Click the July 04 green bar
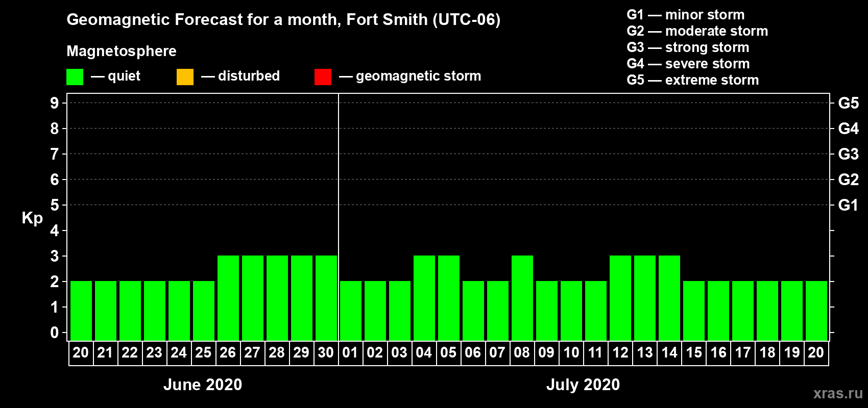 [x=424, y=298]
